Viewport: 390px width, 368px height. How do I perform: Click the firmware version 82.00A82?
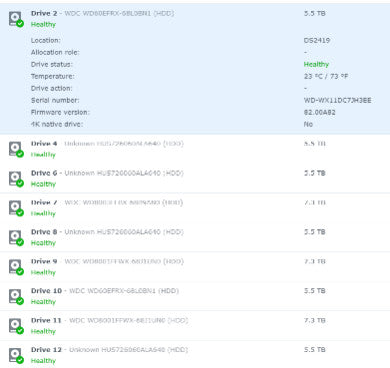pyautogui.click(x=320, y=112)
